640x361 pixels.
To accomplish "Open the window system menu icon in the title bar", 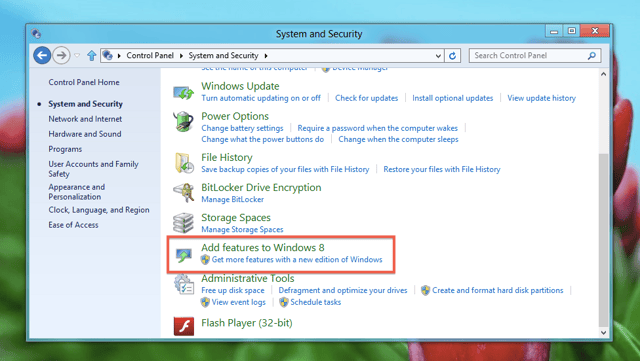I will point(36,33).
